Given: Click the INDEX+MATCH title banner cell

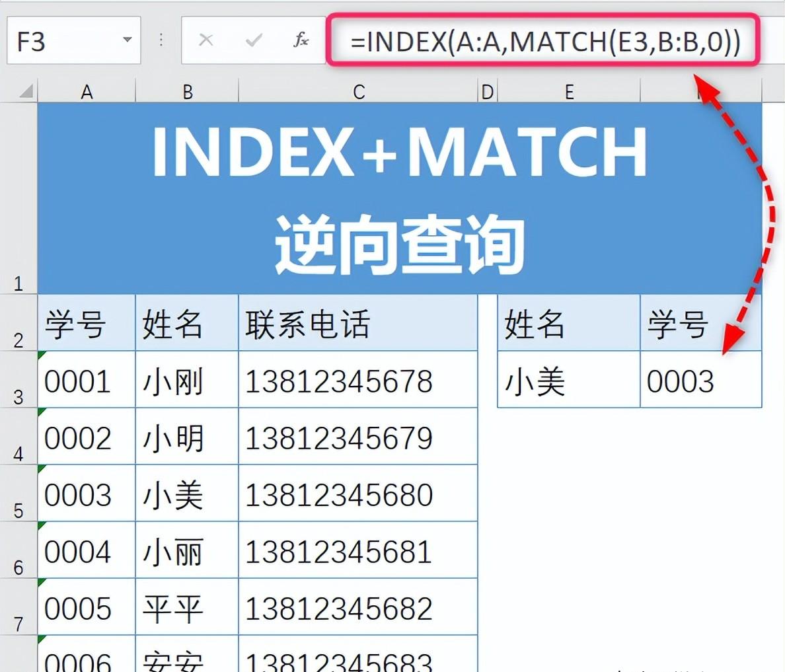Looking at the screenshot, I should point(400,198).
